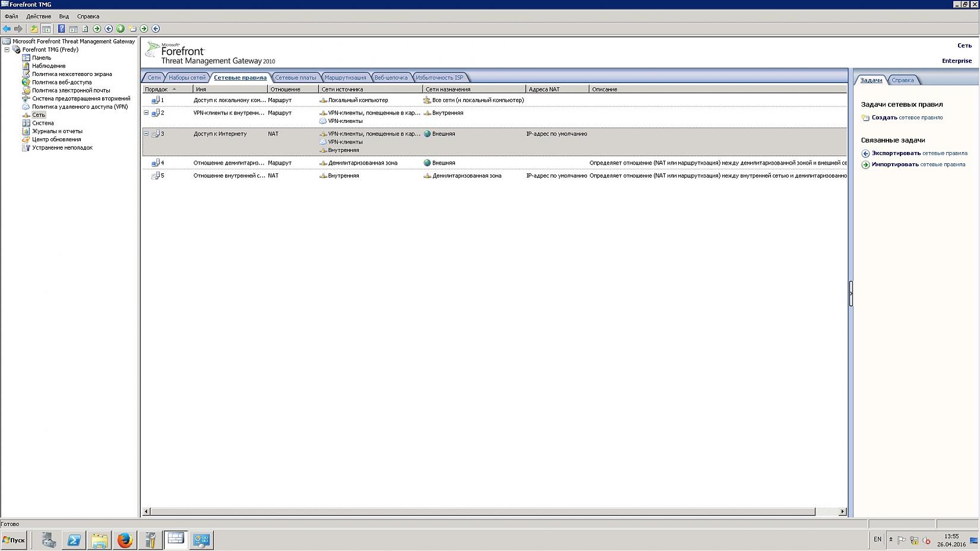Click the Импортировать green arrow icon
Viewport: 980px width, 551px height.
coord(865,164)
